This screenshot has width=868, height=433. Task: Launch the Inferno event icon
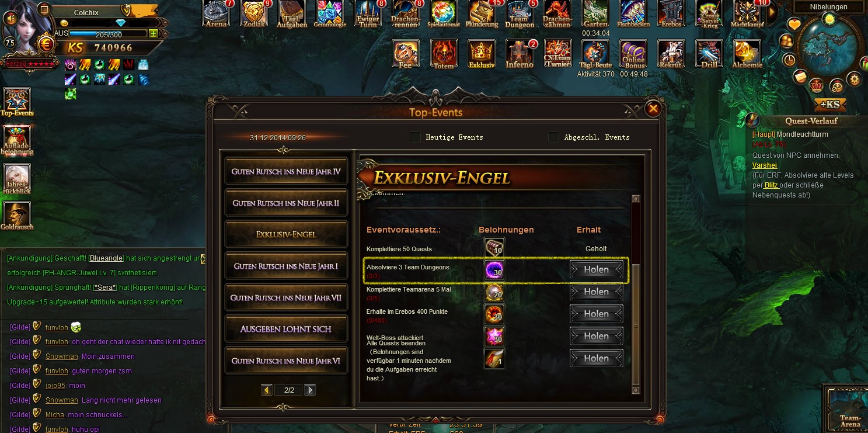point(520,54)
